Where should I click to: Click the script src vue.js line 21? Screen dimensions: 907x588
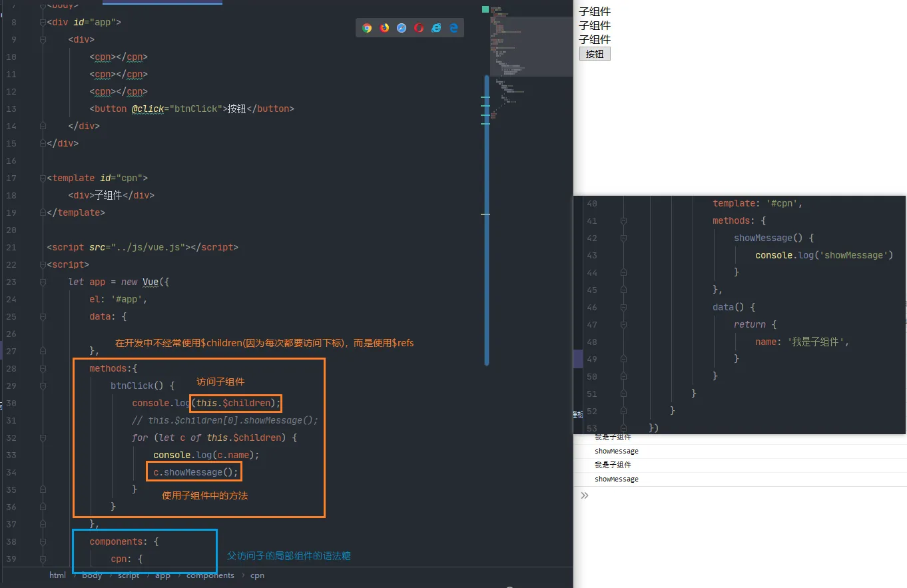pyautogui.click(x=143, y=247)
